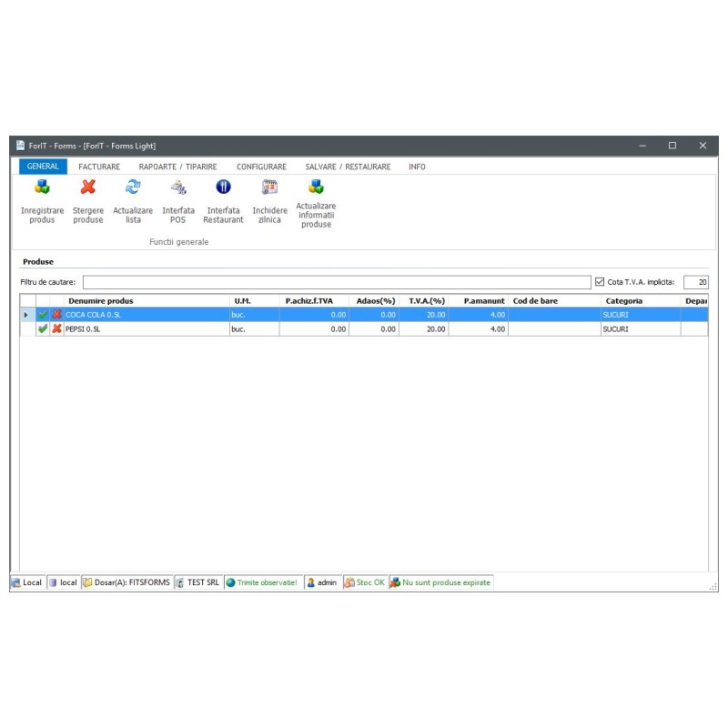Open the Interfata POS icon
Viewport: 728px width, 728px height.
pos(178,187)
